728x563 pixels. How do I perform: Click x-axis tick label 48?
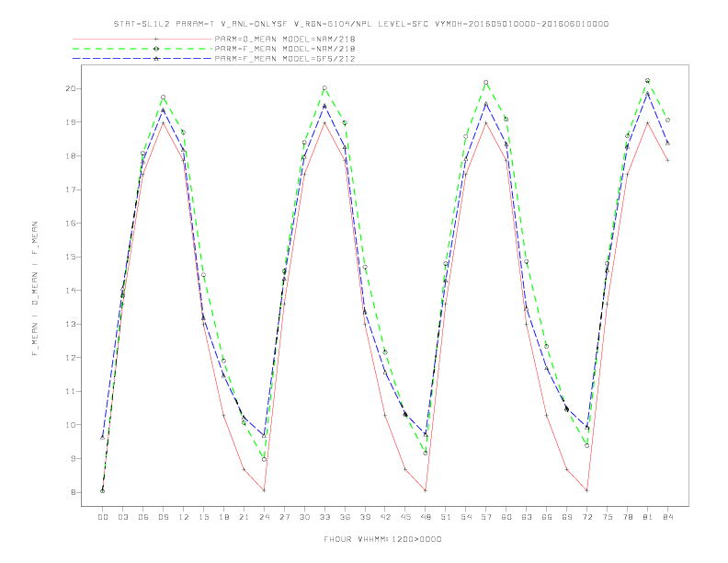click(x=426, y=517)
